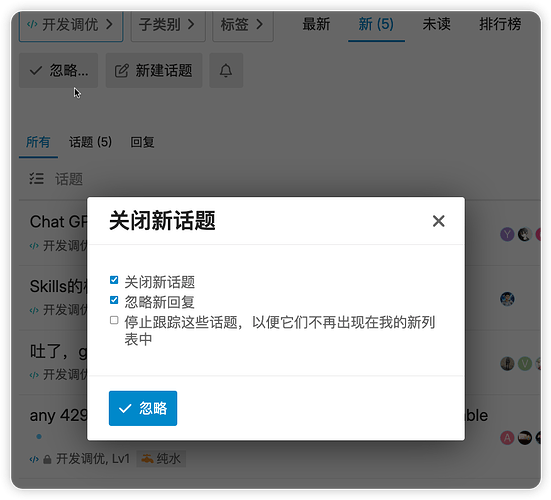Open the Skills的 topic title
Image resolution: width=551 pixels, height=500 pixels.
58,287
